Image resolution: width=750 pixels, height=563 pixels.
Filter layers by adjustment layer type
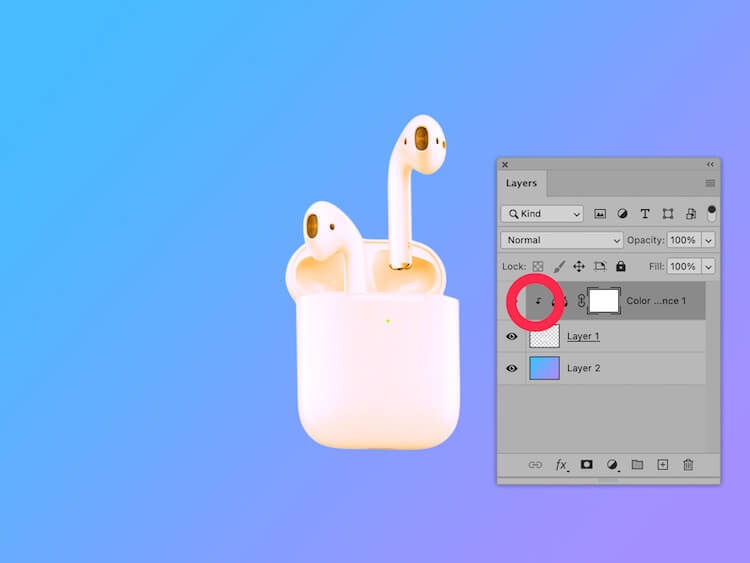point(622,214)
